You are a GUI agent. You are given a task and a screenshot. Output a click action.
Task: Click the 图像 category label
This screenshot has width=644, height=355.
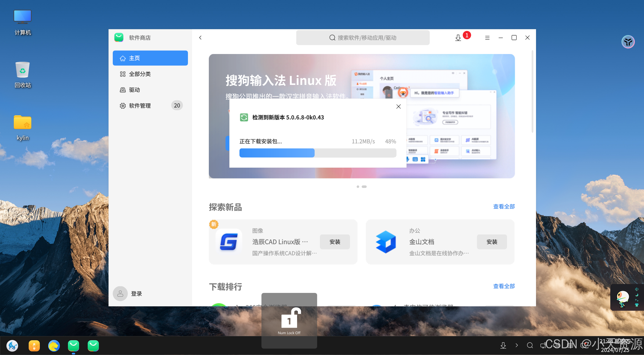pyautogui.click(x=258, y=231)
